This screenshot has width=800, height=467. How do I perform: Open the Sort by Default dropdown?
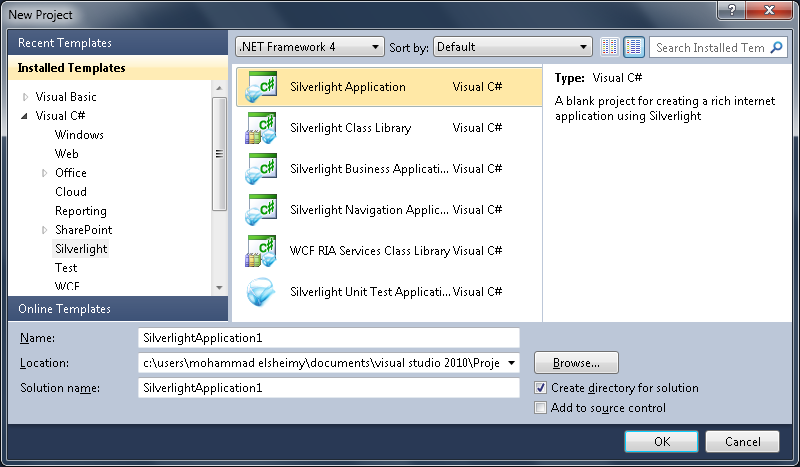click(x=513, y=47)
